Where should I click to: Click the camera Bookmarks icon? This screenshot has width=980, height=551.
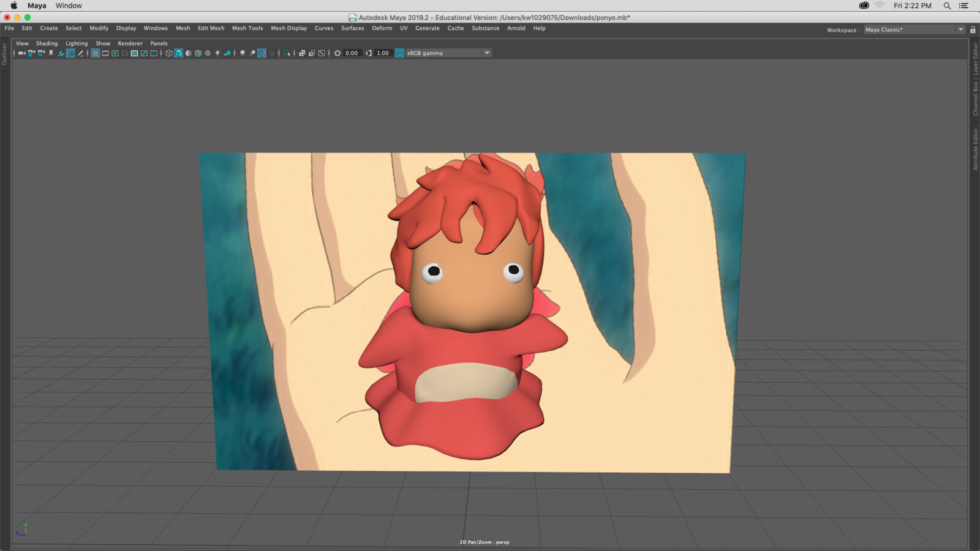[x=51, y=53]
